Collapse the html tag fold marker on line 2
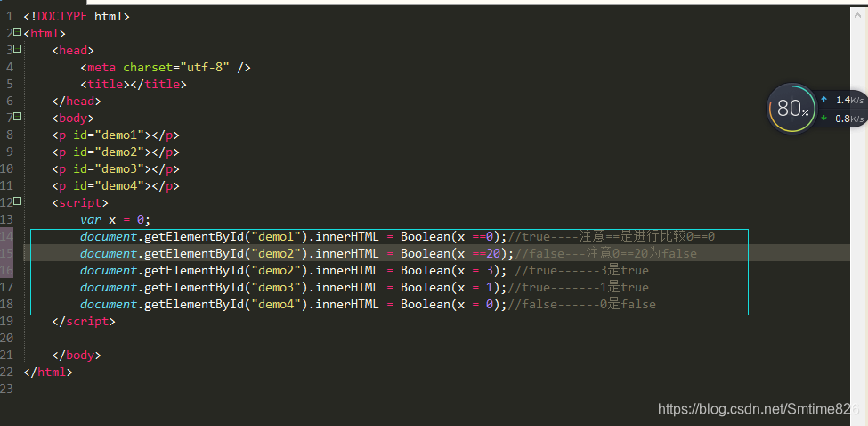Viewport: 868px width, 426px height. coord(17,32)
